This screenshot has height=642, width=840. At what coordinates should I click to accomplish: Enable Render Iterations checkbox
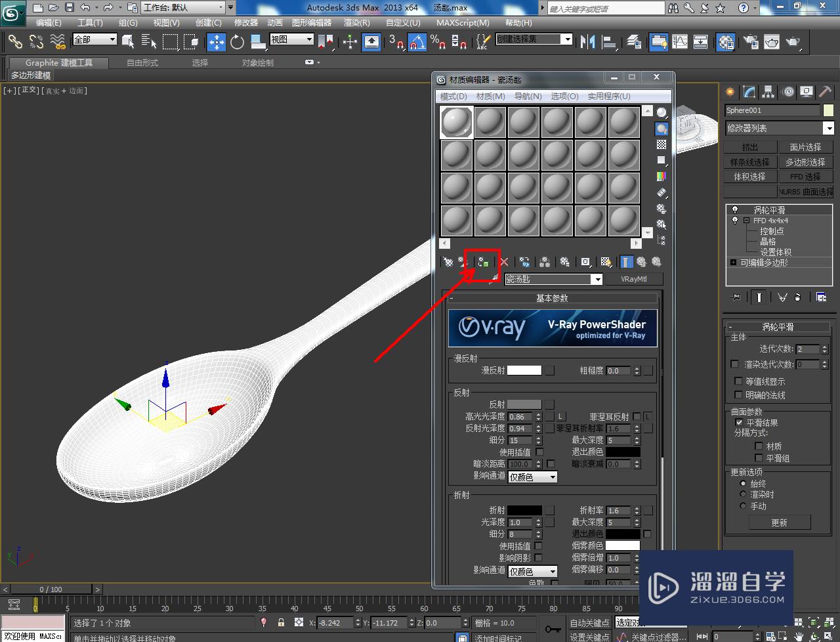pyautogui.click(x=735, y=364)
